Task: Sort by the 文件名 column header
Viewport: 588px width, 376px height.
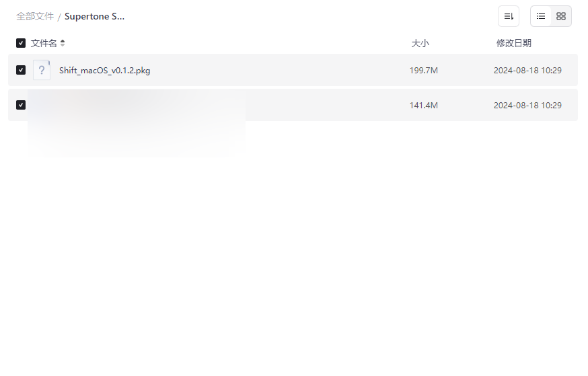Action: 44,43
